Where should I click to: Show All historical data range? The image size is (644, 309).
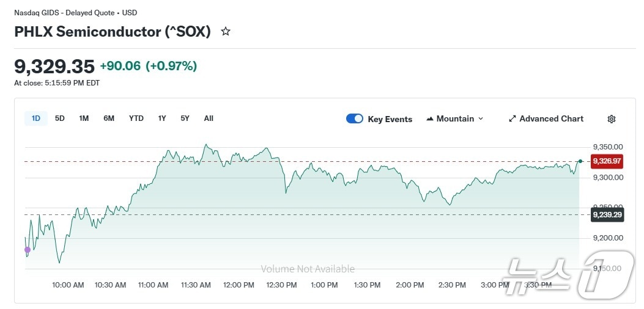[x=209, y=118]
